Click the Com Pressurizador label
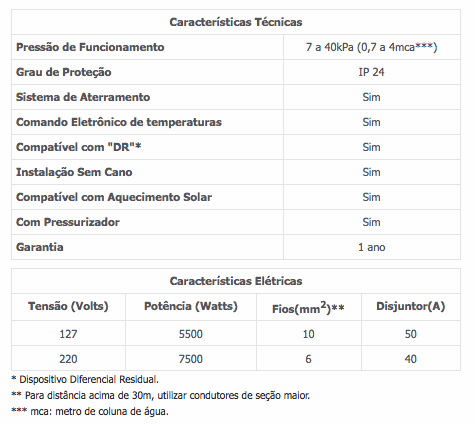Screen dimensions: 475x424 click(68, 222)
